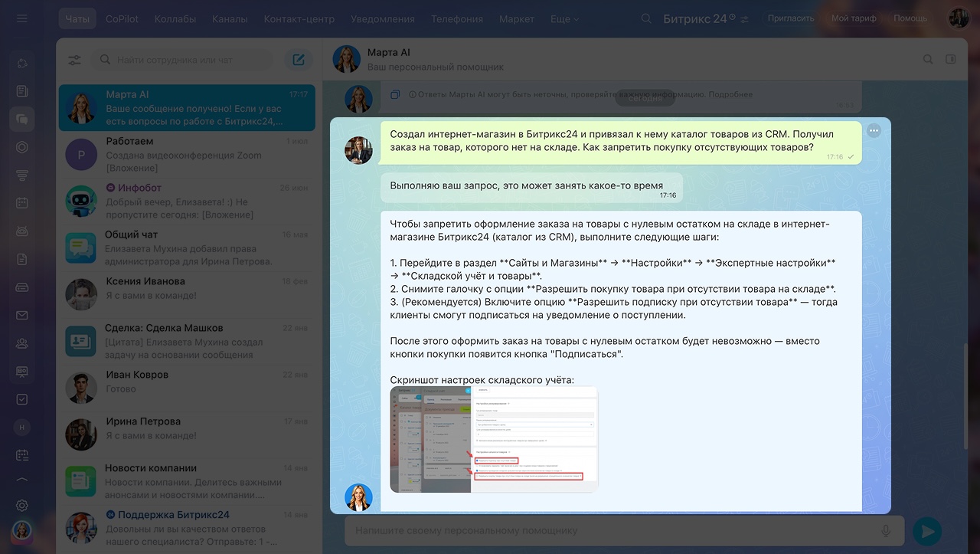Open settings gear in left sidebar
Screen dimensions: 980x554
[22, 505]
